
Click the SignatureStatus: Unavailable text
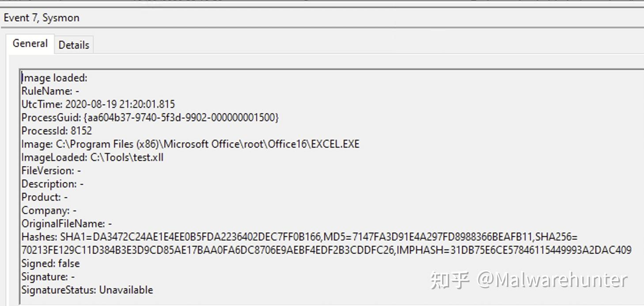pos(87,290)
